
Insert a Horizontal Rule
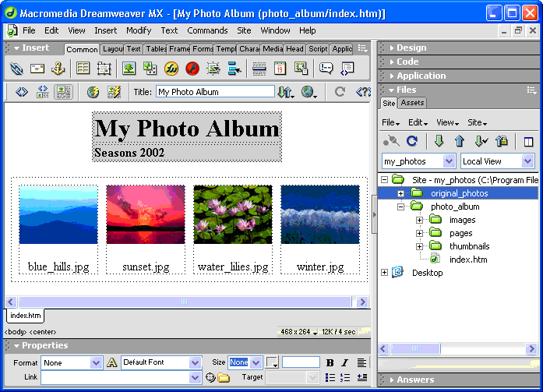tap(259, 69)
